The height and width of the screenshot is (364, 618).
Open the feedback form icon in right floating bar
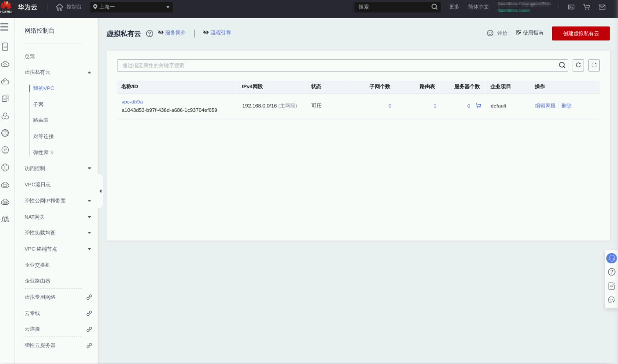[612, 286]
